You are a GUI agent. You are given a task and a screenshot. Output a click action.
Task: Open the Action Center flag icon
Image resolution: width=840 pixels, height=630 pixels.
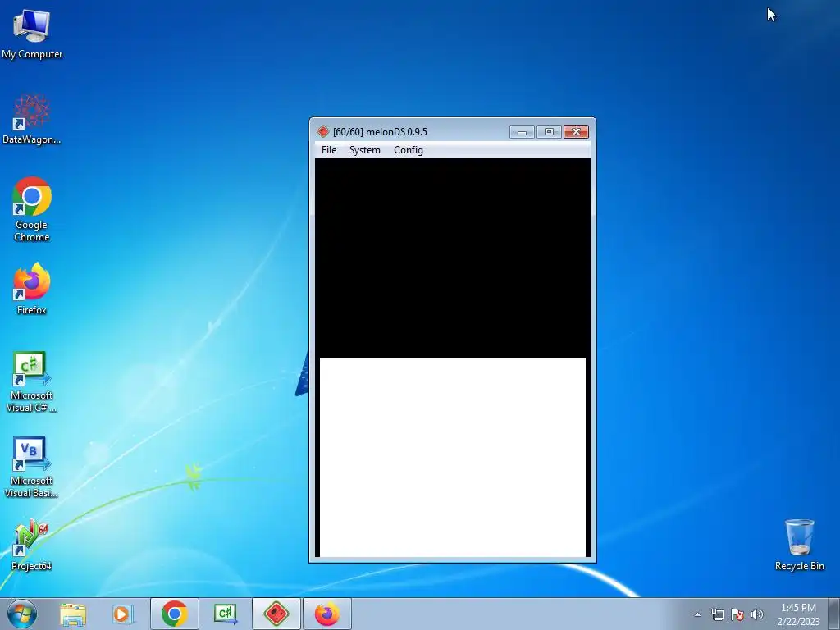(737, 614)
